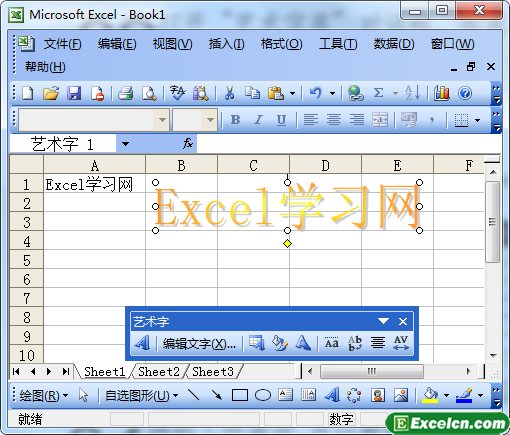Open the font size dropdown
The height and width of the screenshot is (435, 510).
coord(210,120)
